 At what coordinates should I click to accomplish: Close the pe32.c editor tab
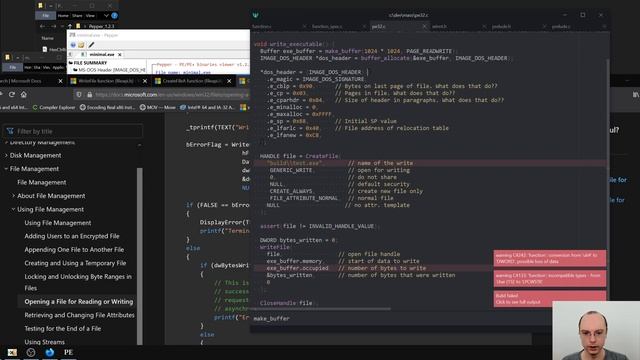pyautogui.click(x=424, y=27)
